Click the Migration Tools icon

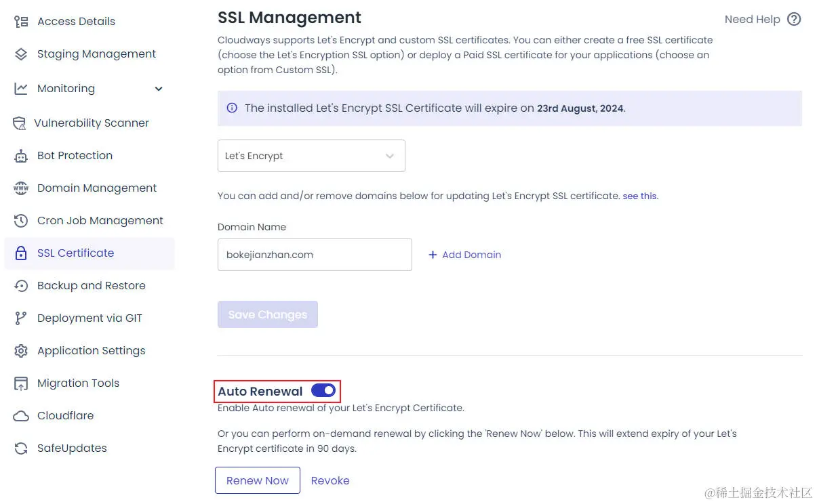(x=21, y=383)
